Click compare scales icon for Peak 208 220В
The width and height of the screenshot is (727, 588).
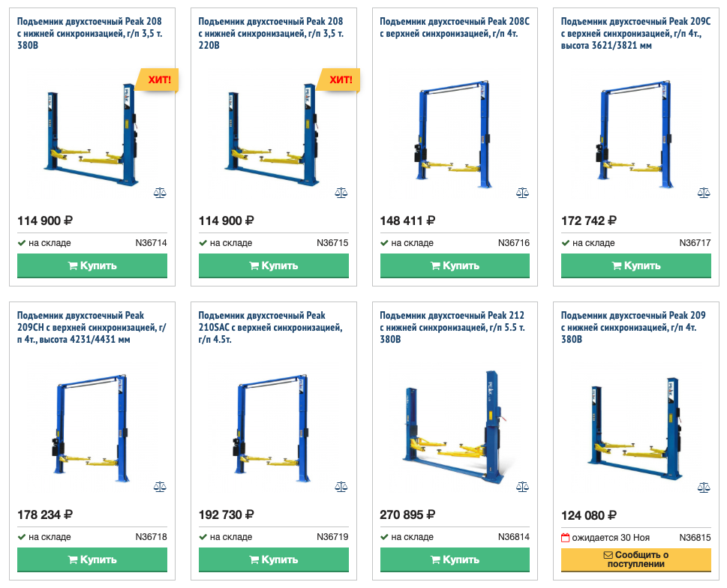(x=341, y=193)
